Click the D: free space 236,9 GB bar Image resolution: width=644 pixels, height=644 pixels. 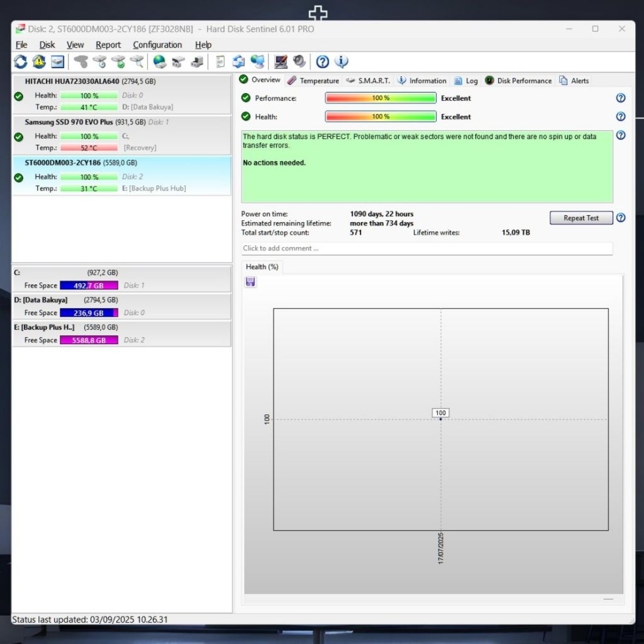point(89,313)
